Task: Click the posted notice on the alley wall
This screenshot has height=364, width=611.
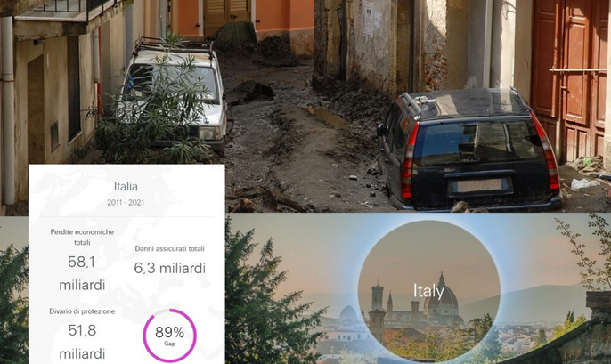Action: tap(368, 20)
